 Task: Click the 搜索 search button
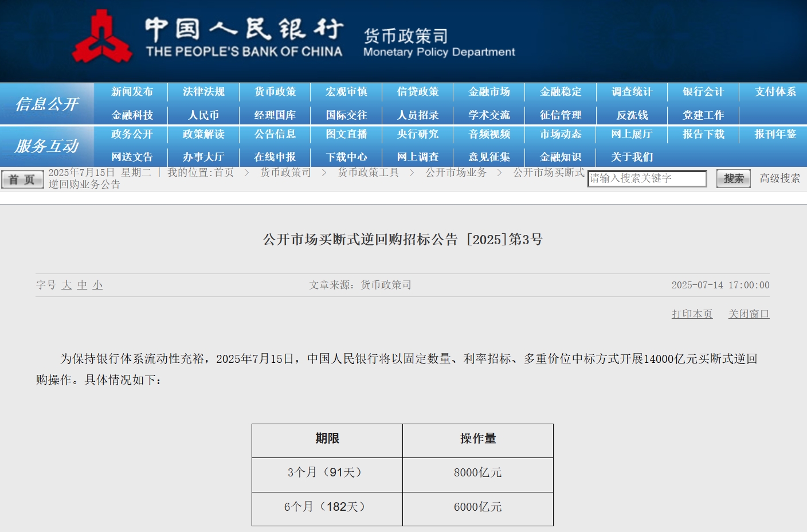pyautogui.click(x=734, y=179)
